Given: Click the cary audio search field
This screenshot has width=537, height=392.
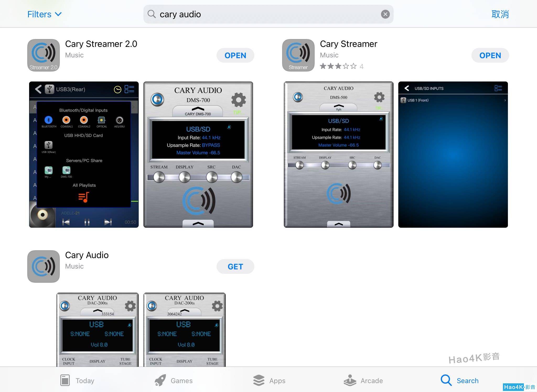Looking at the screenshot, I should coord(268,14).
